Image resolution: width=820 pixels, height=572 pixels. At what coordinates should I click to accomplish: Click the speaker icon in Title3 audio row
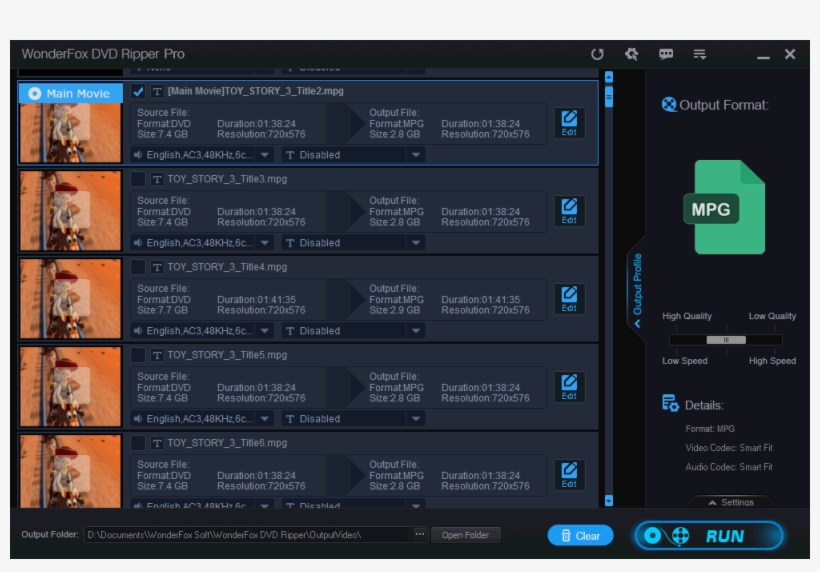click(x=138, y=243)
